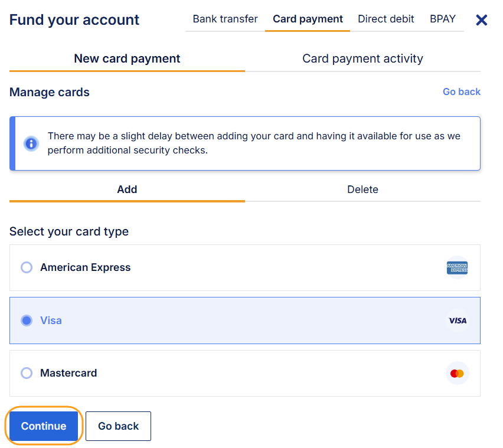Click the blue info icon in notice
The image size is (503, 448).
click(x=31, y=143)
